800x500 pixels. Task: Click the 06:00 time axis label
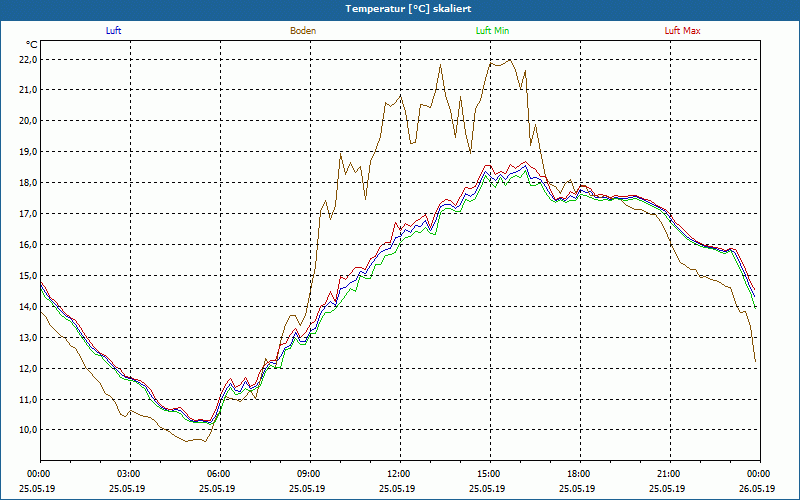point(220,474)
